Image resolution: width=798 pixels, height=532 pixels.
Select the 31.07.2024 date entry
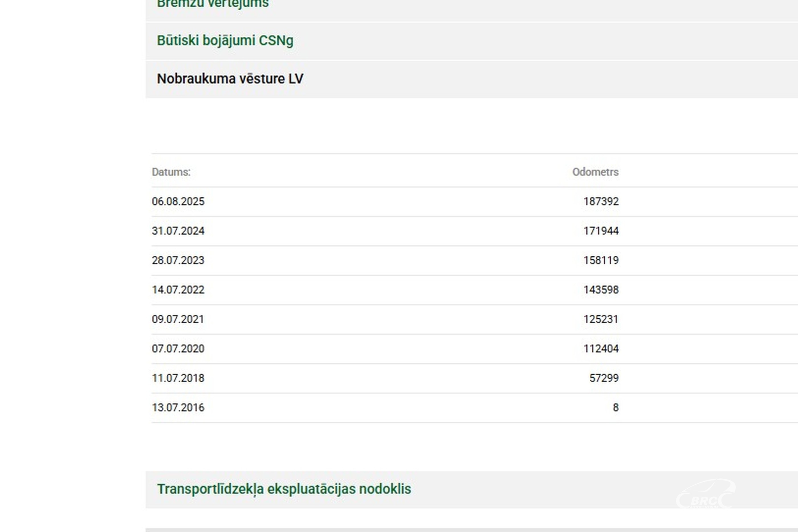(178, 231)
